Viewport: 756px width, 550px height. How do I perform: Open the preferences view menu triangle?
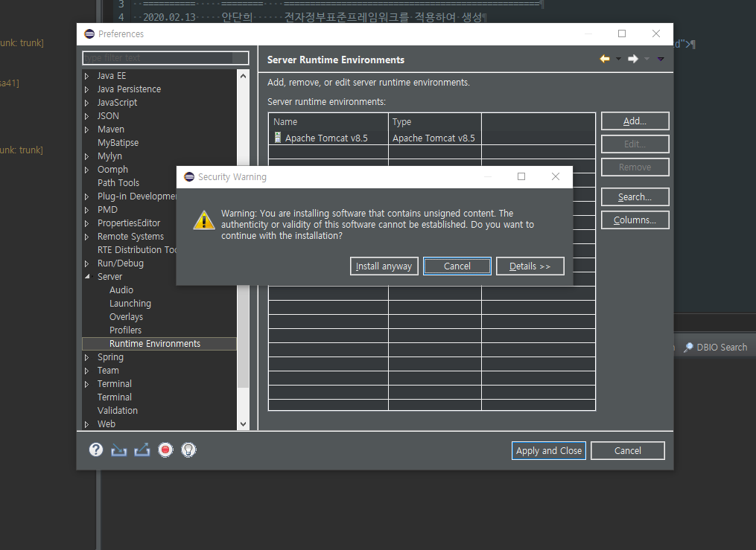point(661,60)
